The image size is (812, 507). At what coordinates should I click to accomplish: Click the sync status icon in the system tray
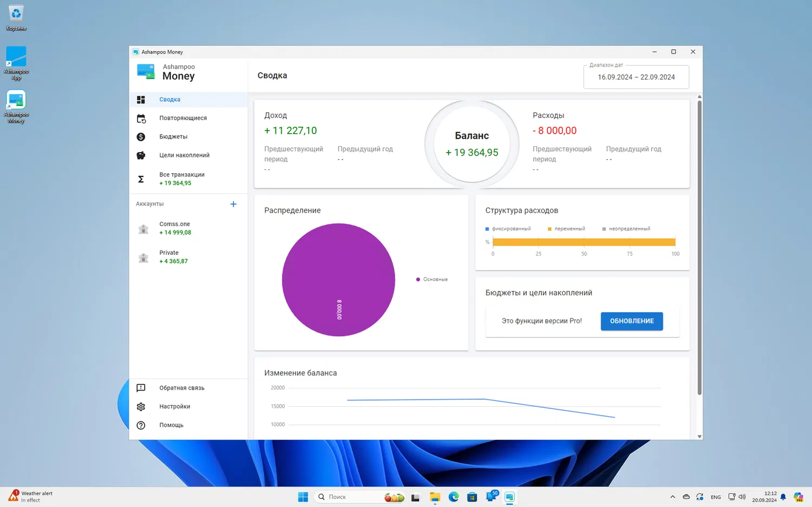pyautogui.click(x=700, y=497)
